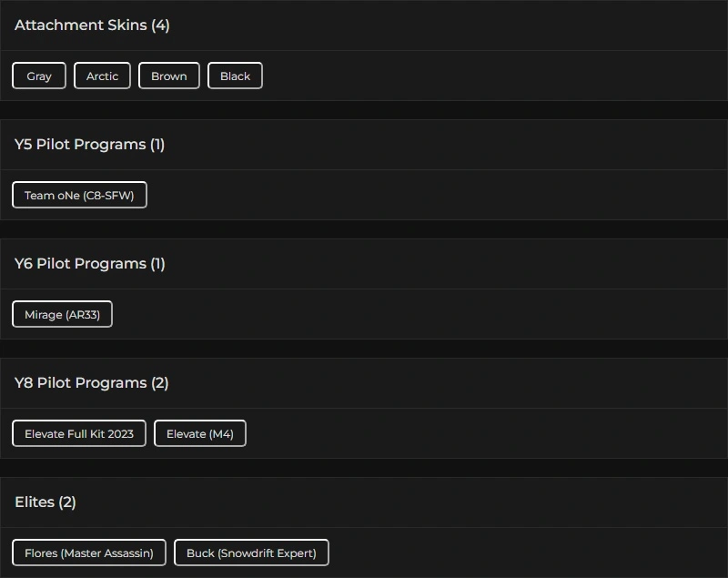
Task: Select Elevate Full Kit 2023
Action: (x=79, y=434)
